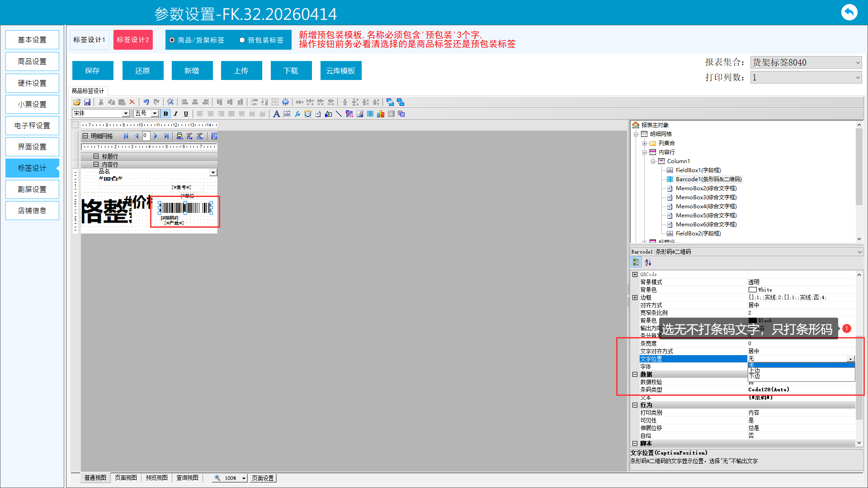Switch to 预览视图 tab

coord(156,478)
